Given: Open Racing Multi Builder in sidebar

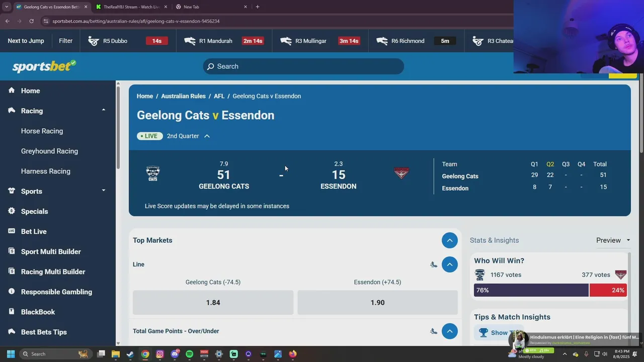Looking at the screenshot, I should point(53,271).
